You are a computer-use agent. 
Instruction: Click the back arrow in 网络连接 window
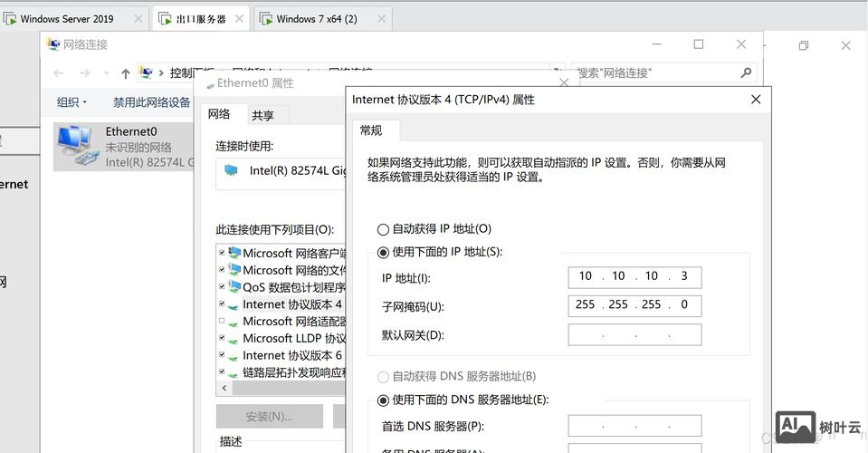click(x=59, y=73)
